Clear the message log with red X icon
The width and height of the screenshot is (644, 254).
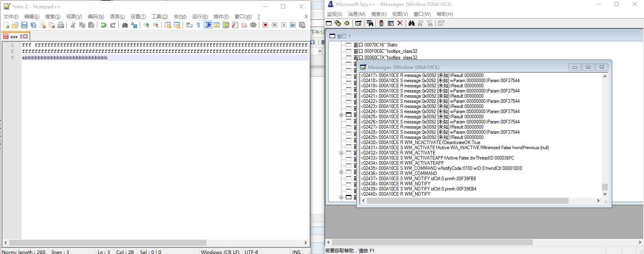(400, 23)
